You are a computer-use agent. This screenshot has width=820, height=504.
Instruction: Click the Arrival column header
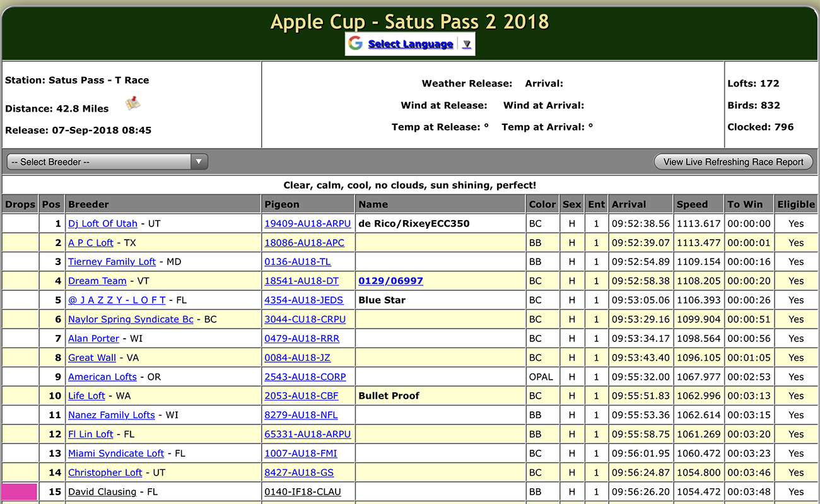click(x=629, y=204)
